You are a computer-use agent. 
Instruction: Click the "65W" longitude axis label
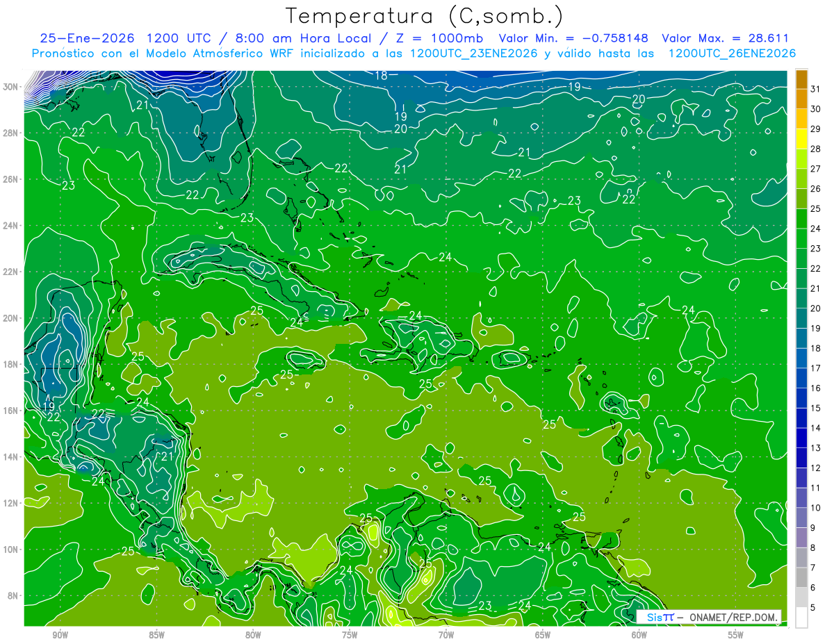(543, 635)
